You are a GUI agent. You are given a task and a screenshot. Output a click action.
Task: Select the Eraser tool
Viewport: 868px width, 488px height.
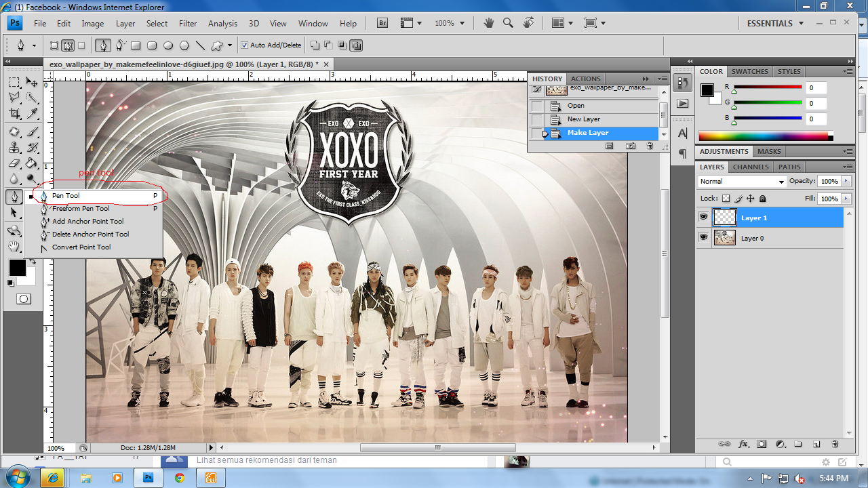pos(14,163)
